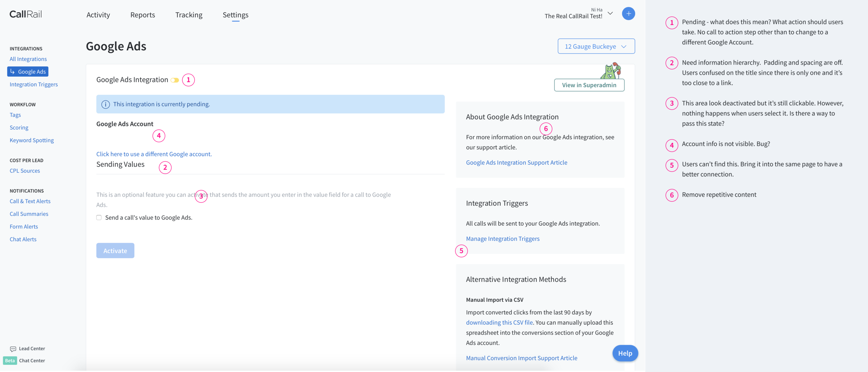
Task: Open Google Ads Integration Support Article
Action: [x=517, y=163]
